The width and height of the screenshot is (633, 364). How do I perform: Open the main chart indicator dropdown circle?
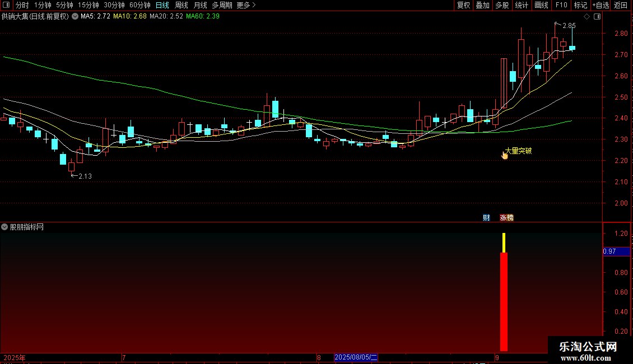coord(75,17)
